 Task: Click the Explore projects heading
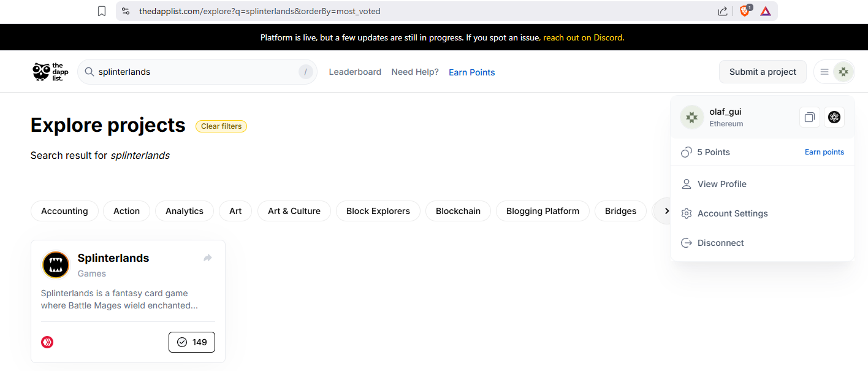[x=108, y=125]
